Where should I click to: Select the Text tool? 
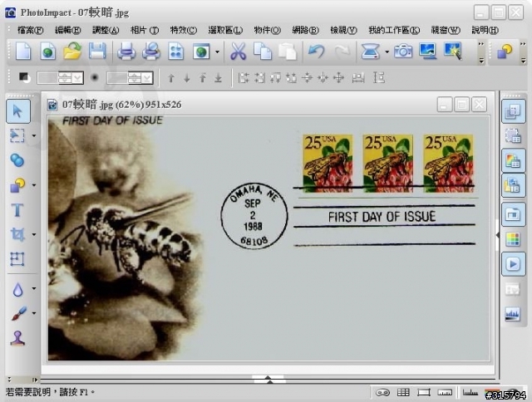pyautogui.click(x=17, y=210)
